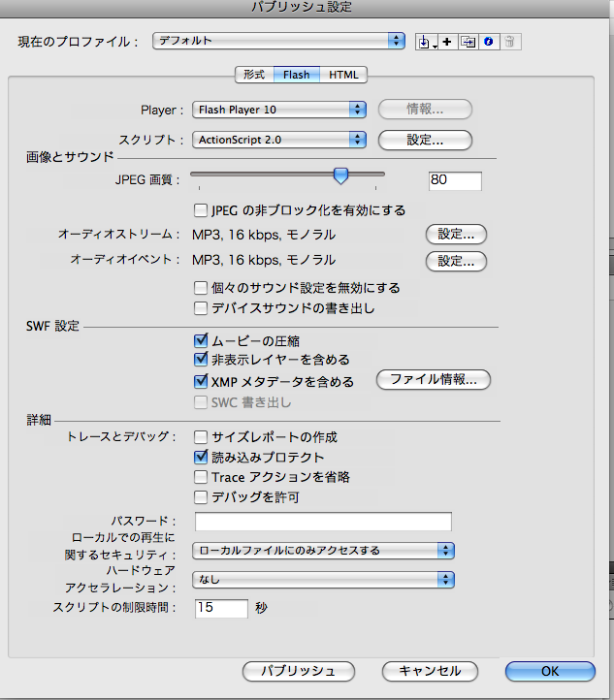Click the パブリッシュ button

pyautogui.click(x=299, y=672)
